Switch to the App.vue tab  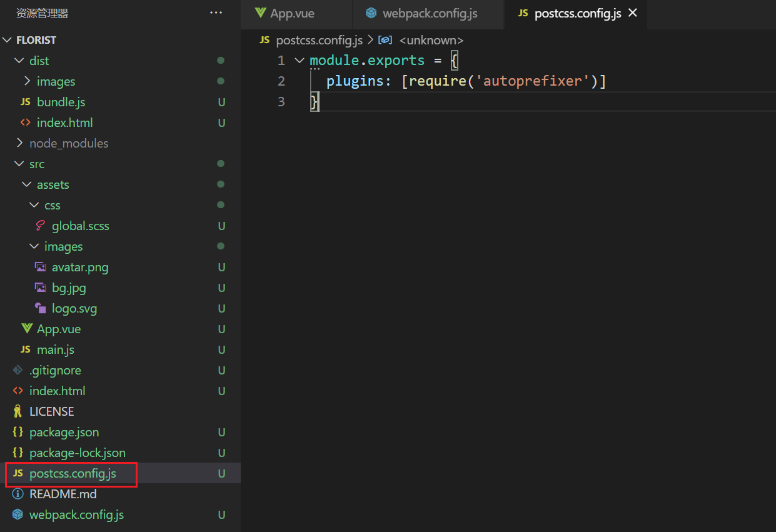click(x=296, y=14)
